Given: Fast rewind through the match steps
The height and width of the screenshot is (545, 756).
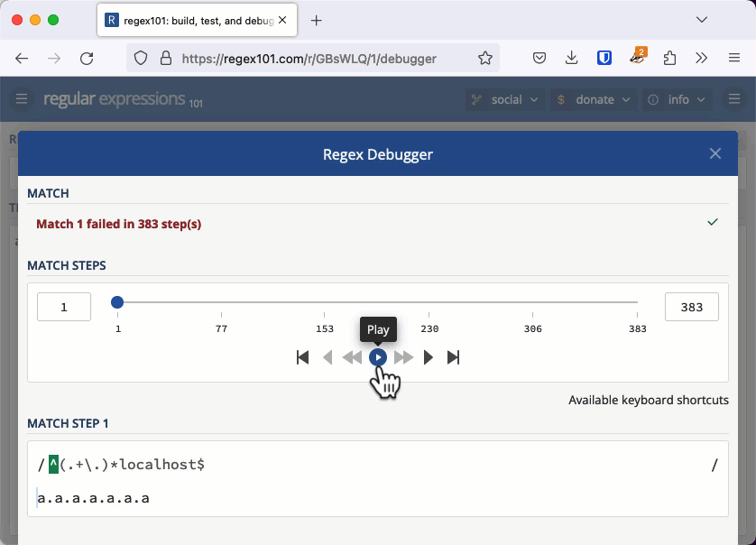Looking at the screenshot, I should [x=352, y=357].
